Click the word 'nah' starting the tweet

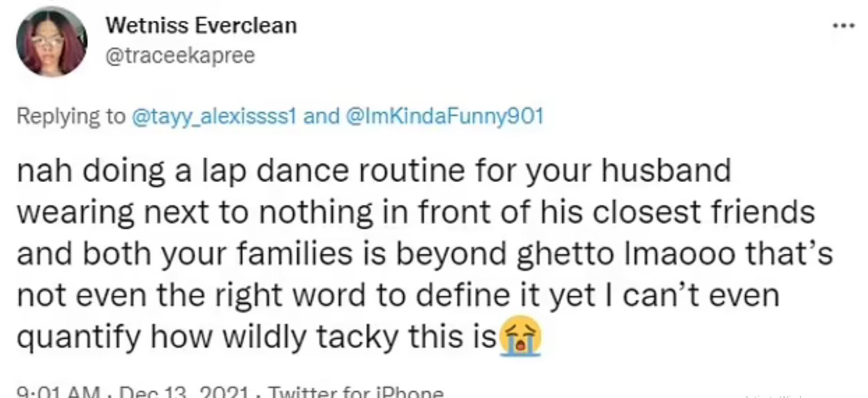click(44, 171)
